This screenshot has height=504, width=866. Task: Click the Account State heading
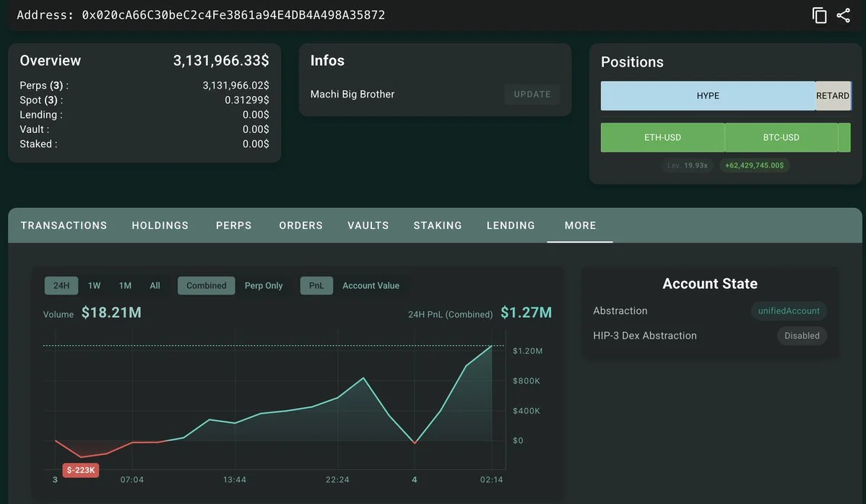pyautogui.click(x=710, y=284)
